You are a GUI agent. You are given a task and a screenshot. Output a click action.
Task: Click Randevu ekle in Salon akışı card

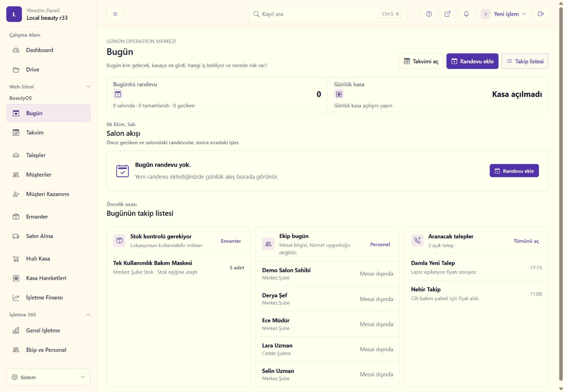tap(514, 171)
